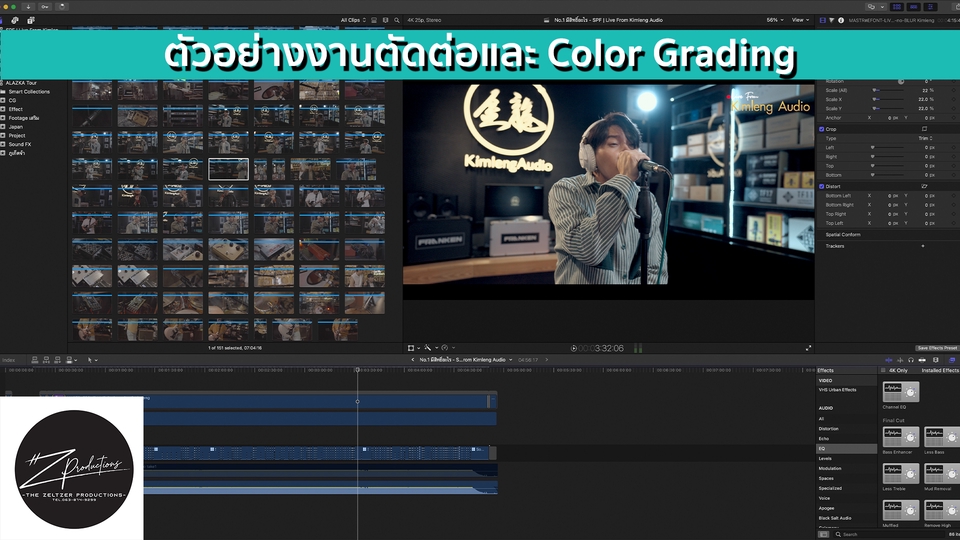Open the Color inspector triangle icon
The height and width of the screenshot is (540, 960).
[x=831, y=20]
